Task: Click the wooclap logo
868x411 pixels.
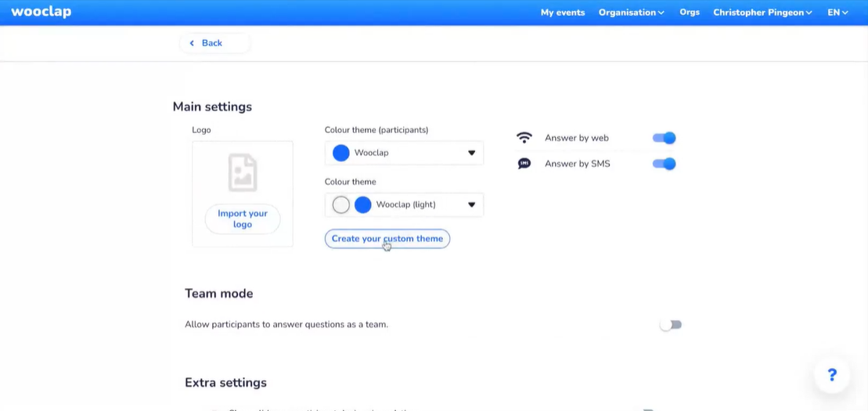Action: click(41, 12)
